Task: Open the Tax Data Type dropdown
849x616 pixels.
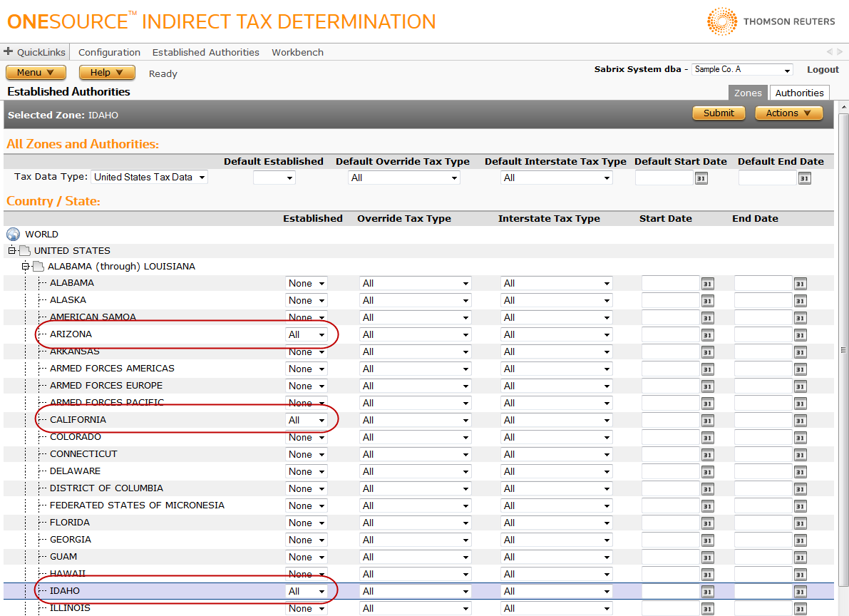Action: coord(150,178)
